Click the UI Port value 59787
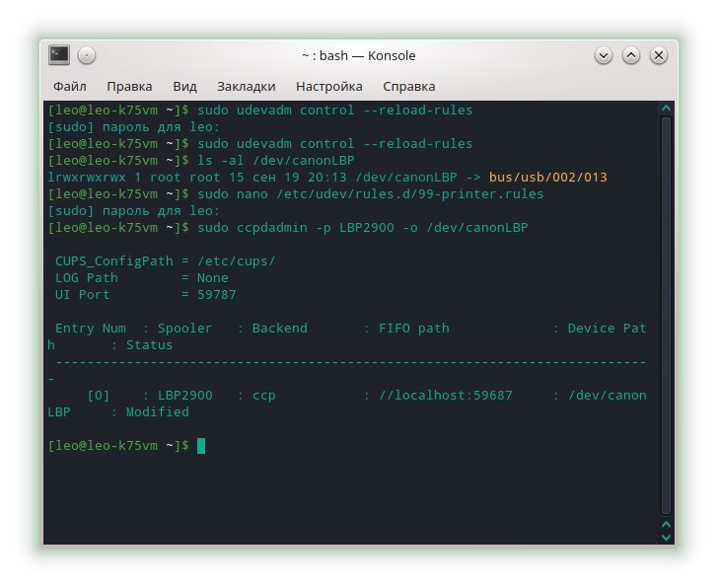 click(x=217, y=294)
